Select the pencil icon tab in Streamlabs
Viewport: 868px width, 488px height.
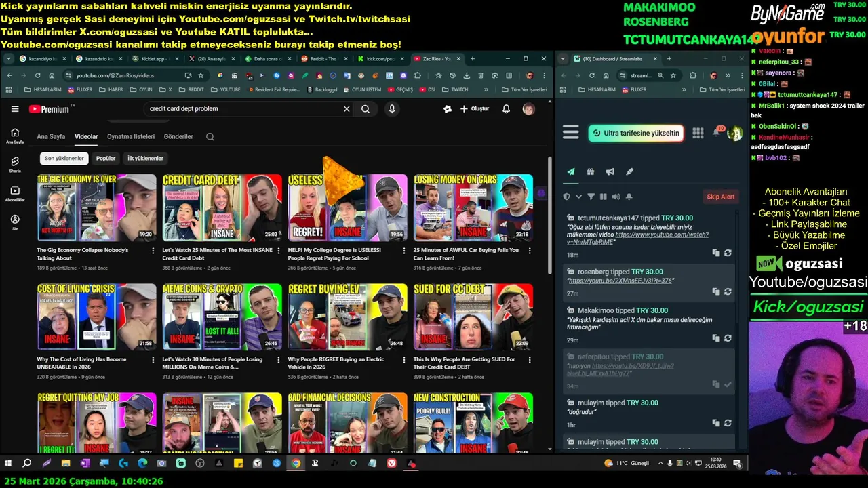(629, 171)
